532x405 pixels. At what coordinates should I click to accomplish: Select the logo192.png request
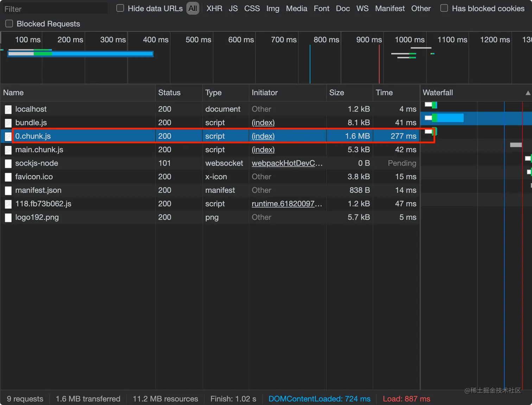(210, 217)
